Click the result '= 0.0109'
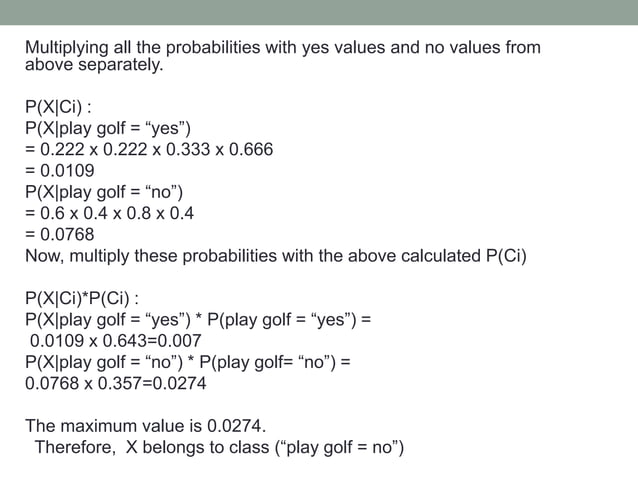This screenshot has width=638, height=478. pyautogui.click(x=60, y=170)
